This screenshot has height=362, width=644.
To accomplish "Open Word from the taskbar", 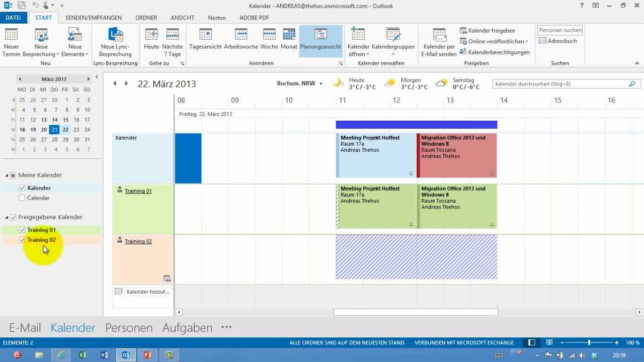I will pyautogui.click(x=104, y=355).
